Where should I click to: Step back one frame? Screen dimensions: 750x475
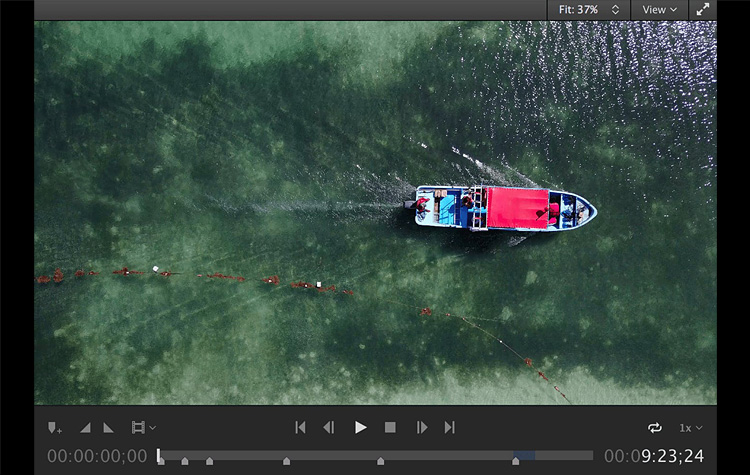[329, 427]
